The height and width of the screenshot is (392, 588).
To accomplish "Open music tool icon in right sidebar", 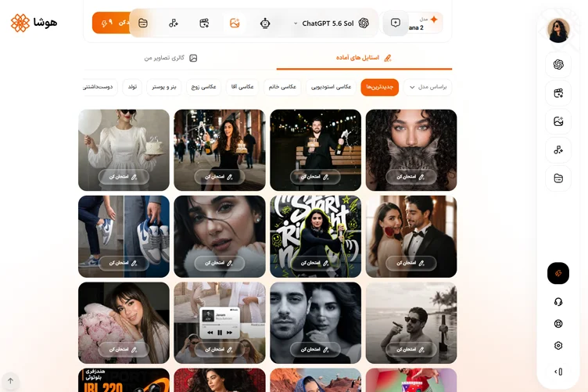I will point(558,150).
